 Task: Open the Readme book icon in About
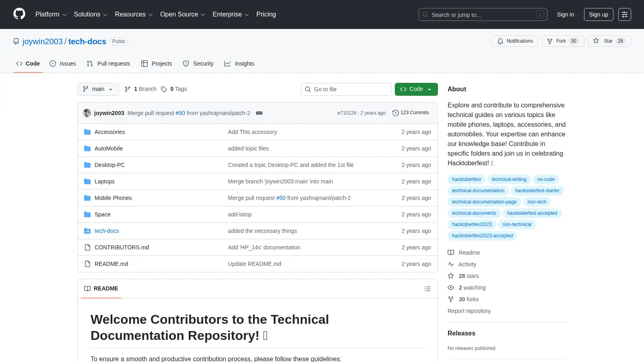click(451, 253)
